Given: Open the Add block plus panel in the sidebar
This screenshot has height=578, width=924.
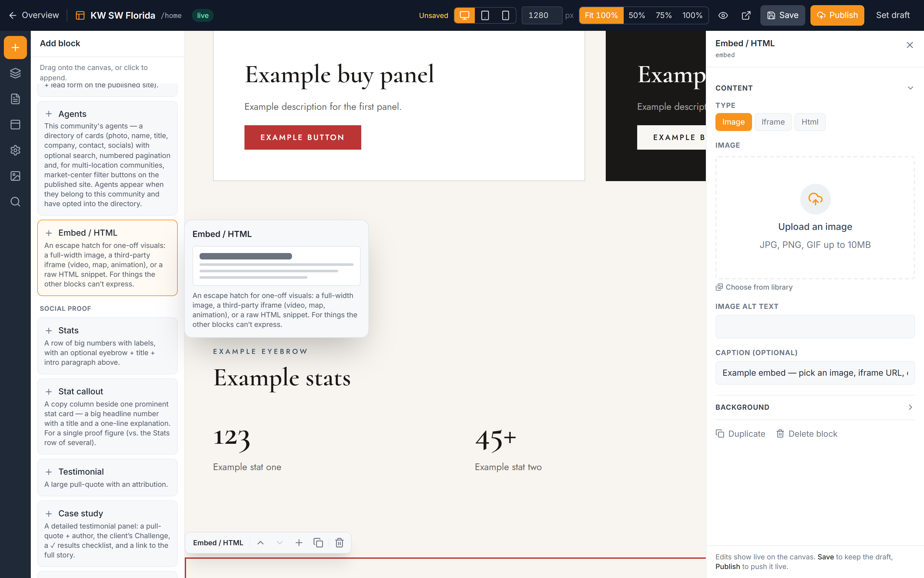Looking at the screenshot, I should (15, 48).
